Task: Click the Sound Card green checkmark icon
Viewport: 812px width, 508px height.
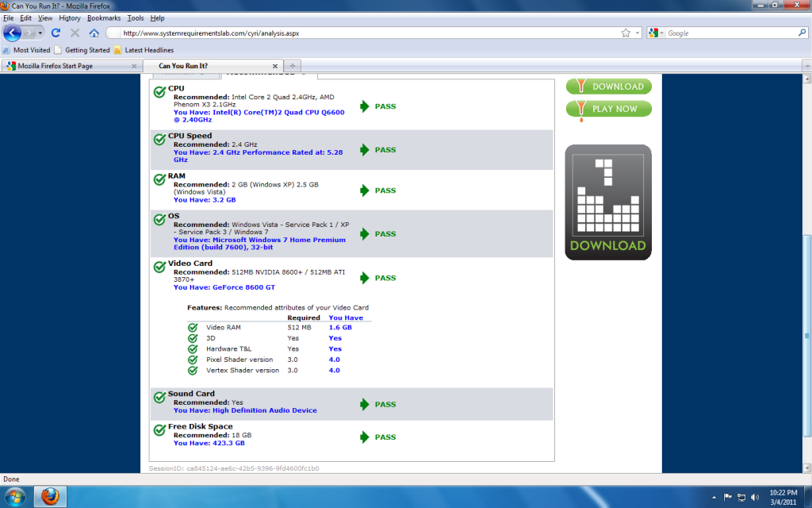Action: (159, 397)
